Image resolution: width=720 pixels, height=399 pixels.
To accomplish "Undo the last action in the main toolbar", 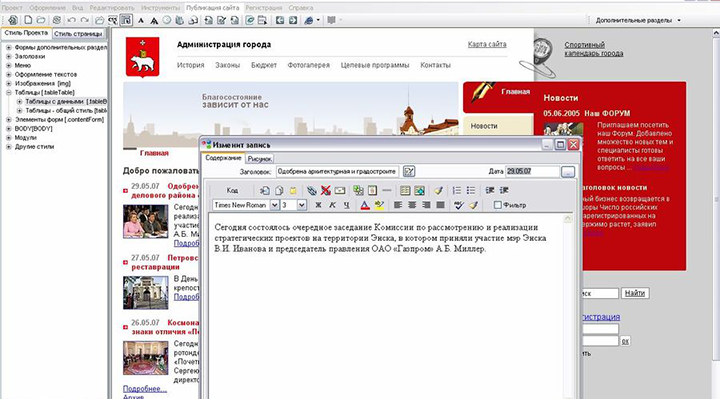I will click(x=71, y=20).
